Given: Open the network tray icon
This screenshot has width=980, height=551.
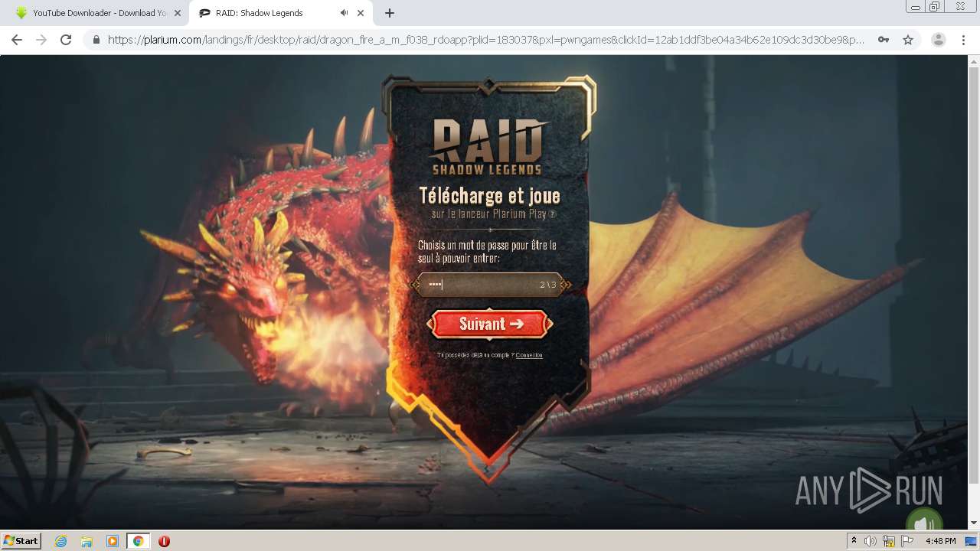Looking at the screenshot, I should coord(889,541).
